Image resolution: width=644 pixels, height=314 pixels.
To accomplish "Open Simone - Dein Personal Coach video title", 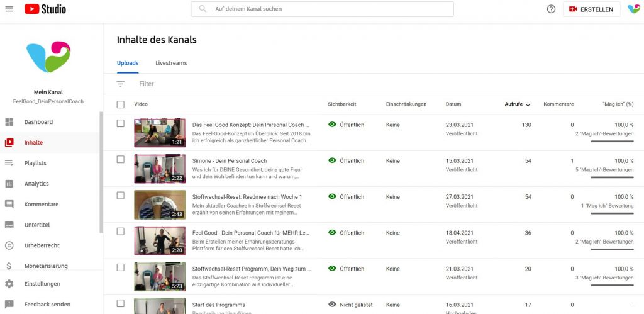I will pyautogui.click(x=230, y=161).
